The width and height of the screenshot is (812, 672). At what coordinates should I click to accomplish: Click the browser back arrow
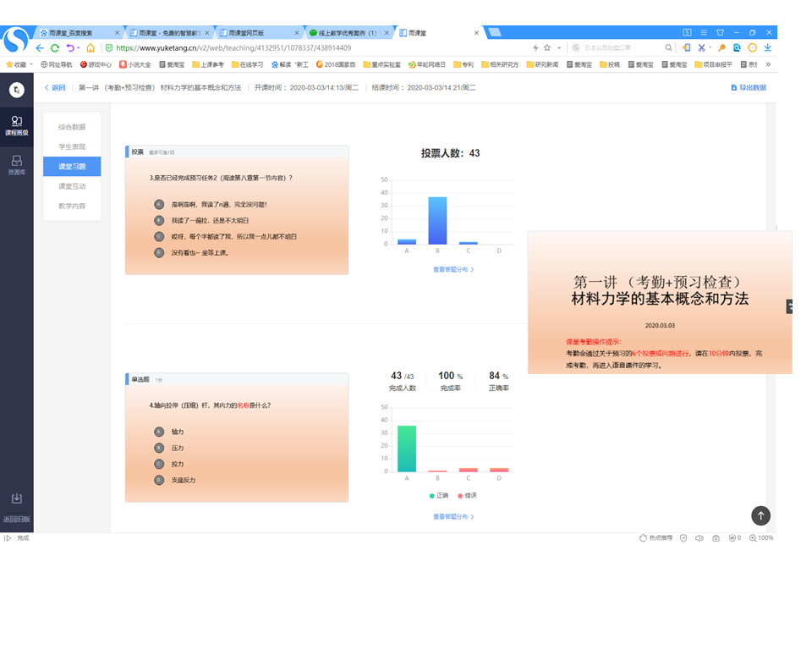coord(40,48)
